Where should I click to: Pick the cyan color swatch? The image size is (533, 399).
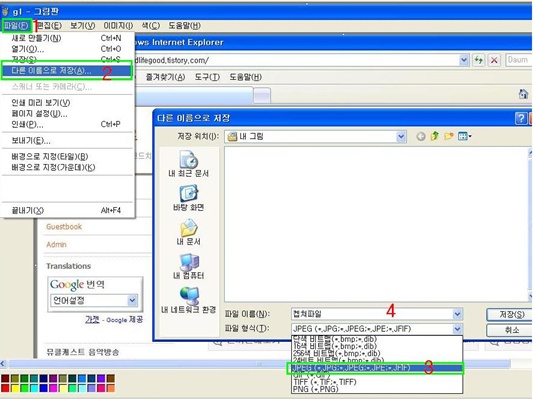point(34,388)
